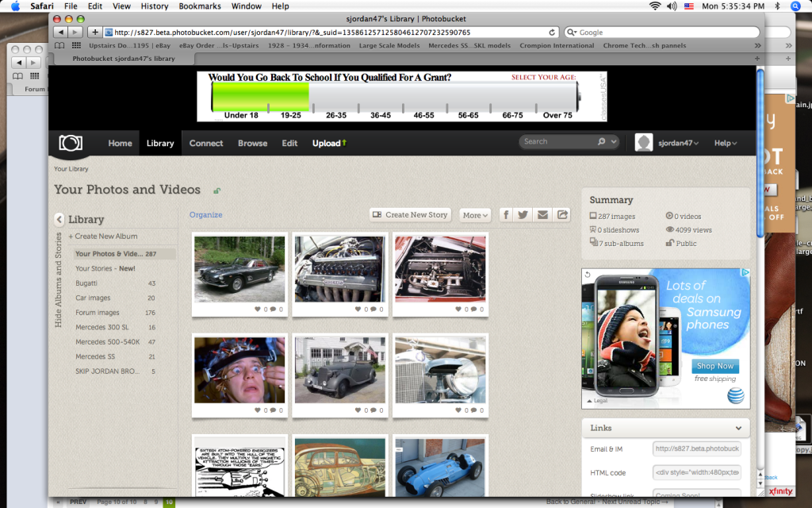
Task: Go back in the background Safari window
Action: 19,63
